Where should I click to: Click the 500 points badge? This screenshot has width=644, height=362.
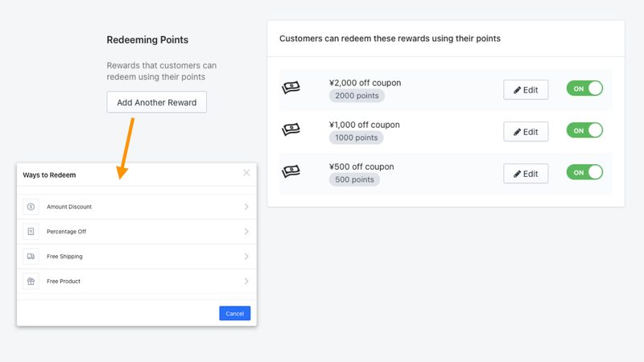[354, 179]
